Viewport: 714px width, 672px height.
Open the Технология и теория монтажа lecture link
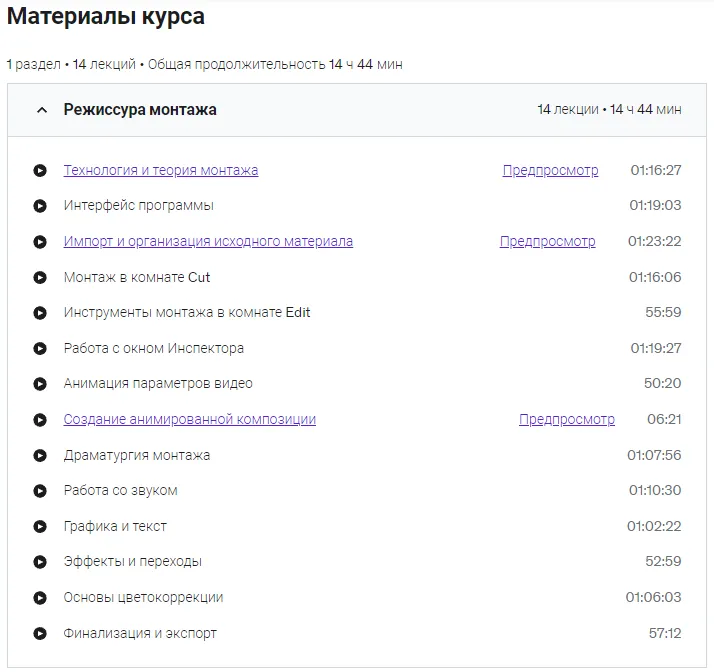161,170
